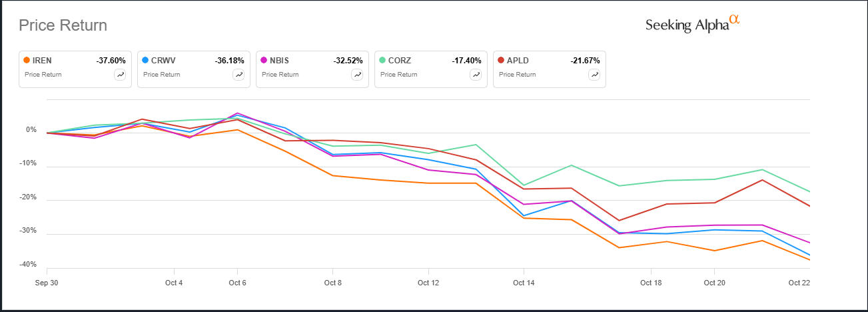
Task: Click the orange IREN color dot
Action: (27, 61)
